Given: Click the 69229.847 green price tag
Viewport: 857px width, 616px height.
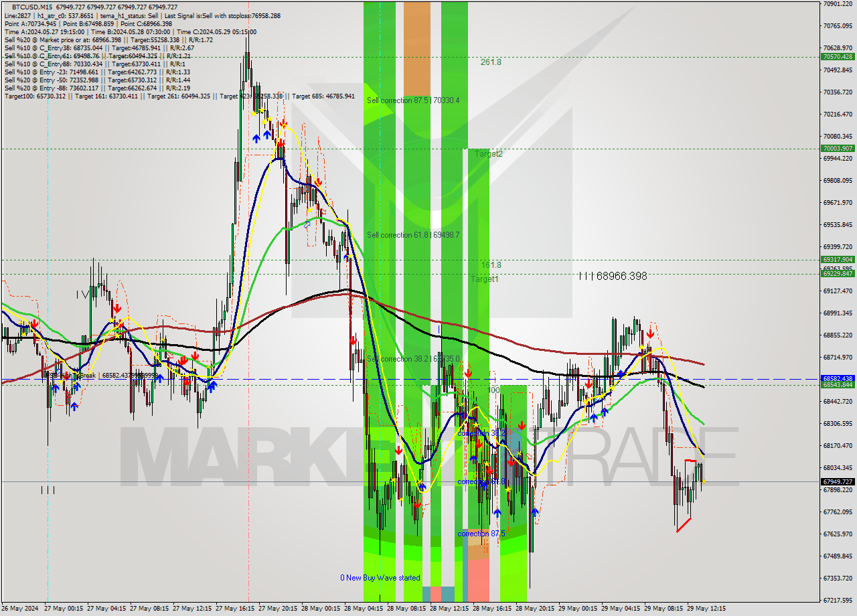Looking at the screenshot, I should [838, 274].
